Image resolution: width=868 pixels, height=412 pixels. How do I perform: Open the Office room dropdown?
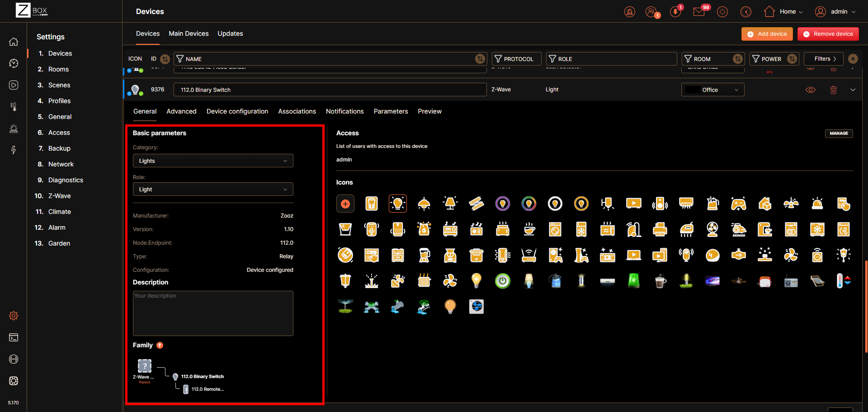click(x=712, y=90)
